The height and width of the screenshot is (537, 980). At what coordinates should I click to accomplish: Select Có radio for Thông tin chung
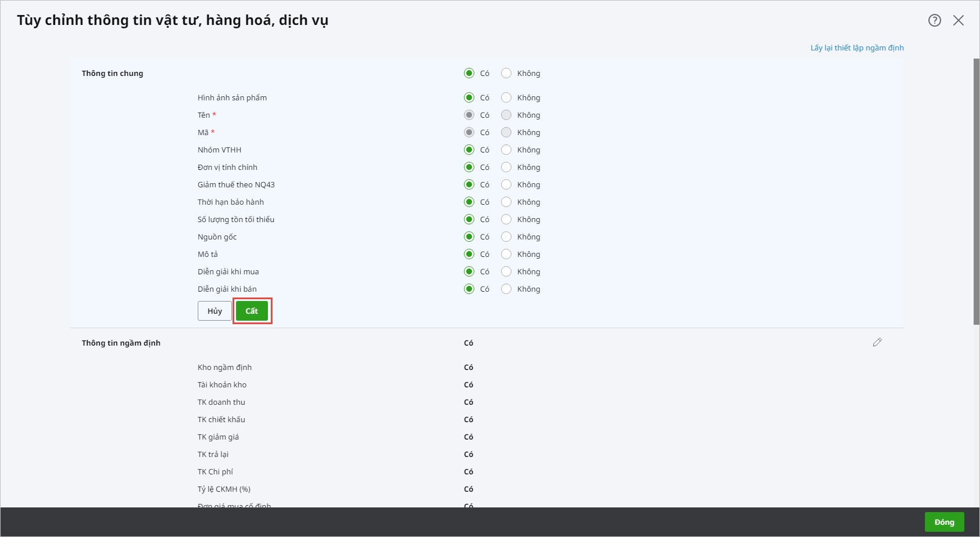(x=469, y=73)
